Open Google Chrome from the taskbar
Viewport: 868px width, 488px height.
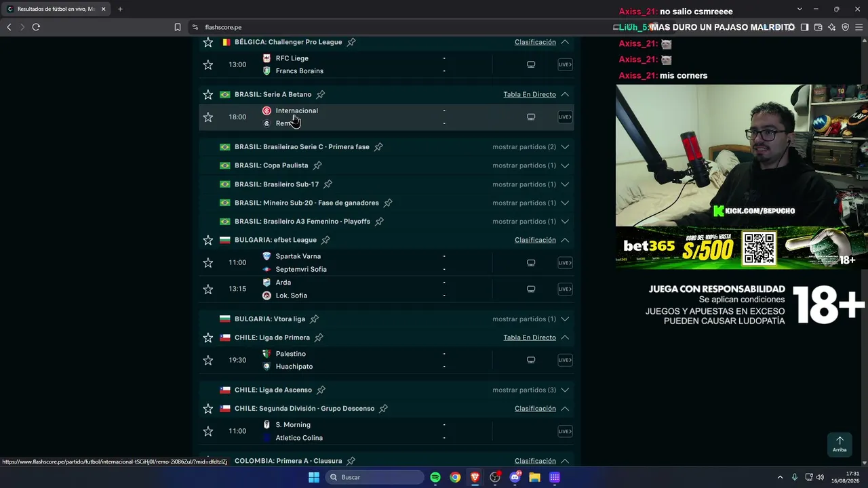coord(455,477)
